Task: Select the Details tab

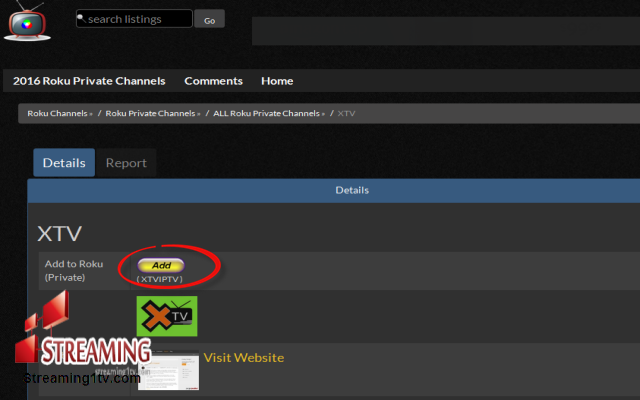Action: point(64,162)
